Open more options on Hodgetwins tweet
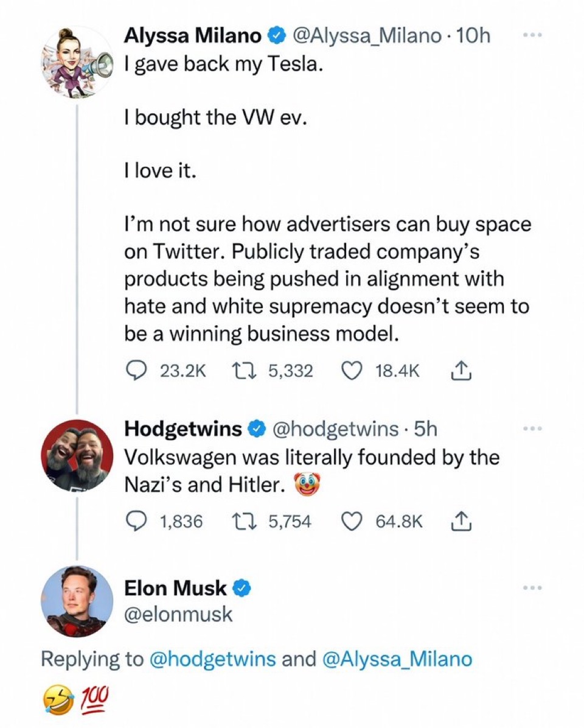The width and height of the screenshot is (584, 728). click(x=532, y=429)
